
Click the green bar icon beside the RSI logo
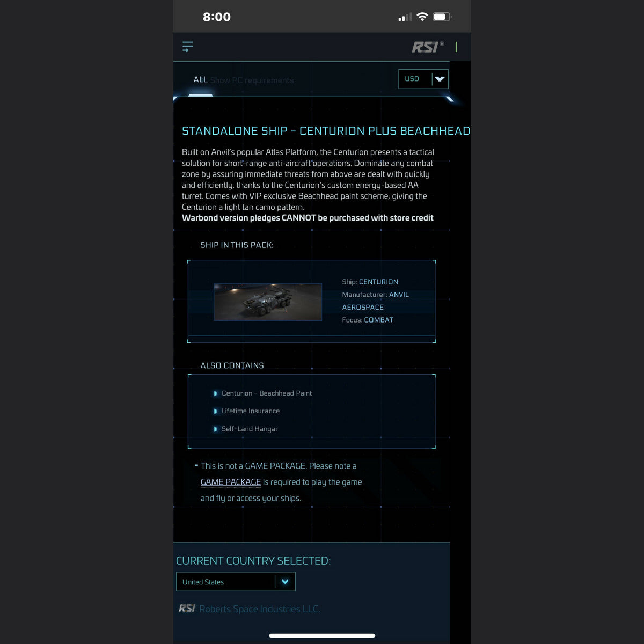pyautogui.click(x=456, y=47)
